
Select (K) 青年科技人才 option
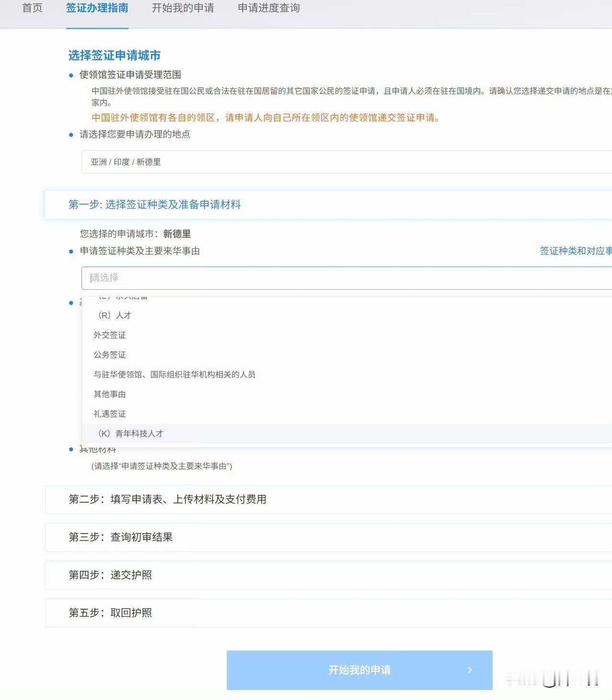coord(347,434)
